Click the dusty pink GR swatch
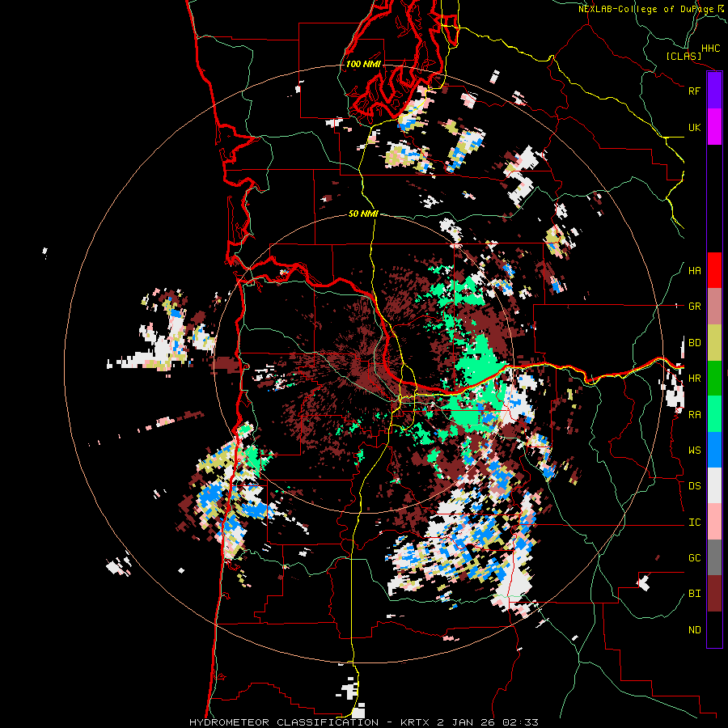Viewport: 728px width, 728px height. pyautogui.click(x=714, y=307)
